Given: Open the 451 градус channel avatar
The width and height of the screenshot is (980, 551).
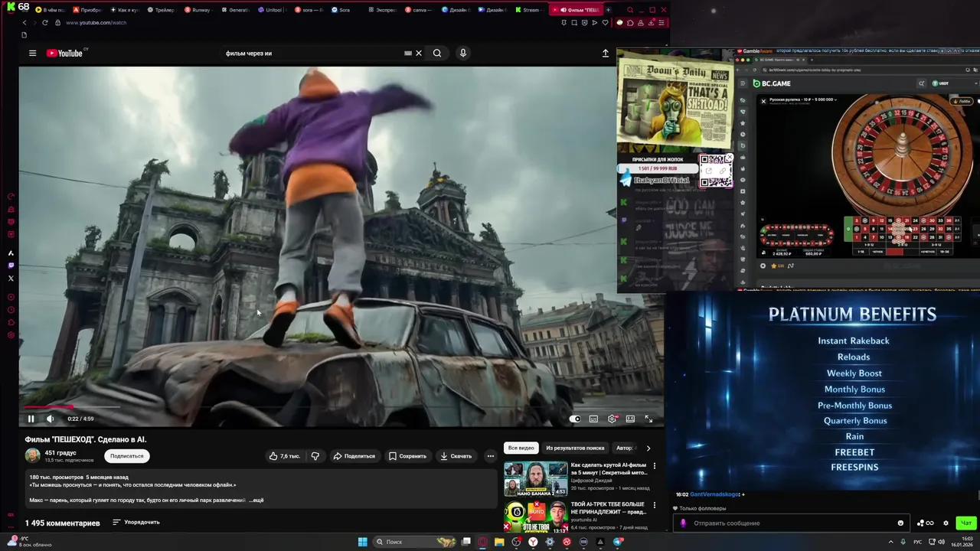Looking at the screenshot, I should pyautogui.click(x=32, y=456).
